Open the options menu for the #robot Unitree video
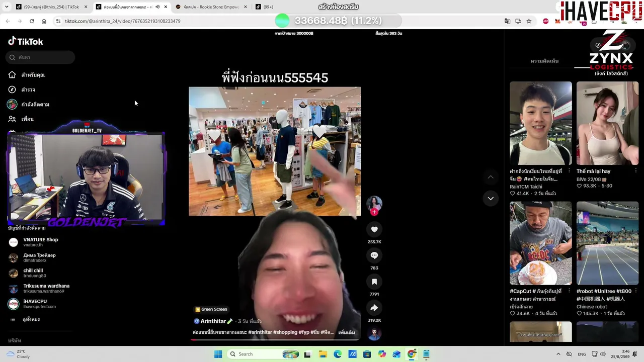Screen dimensions: 644x362 point(635,291)
